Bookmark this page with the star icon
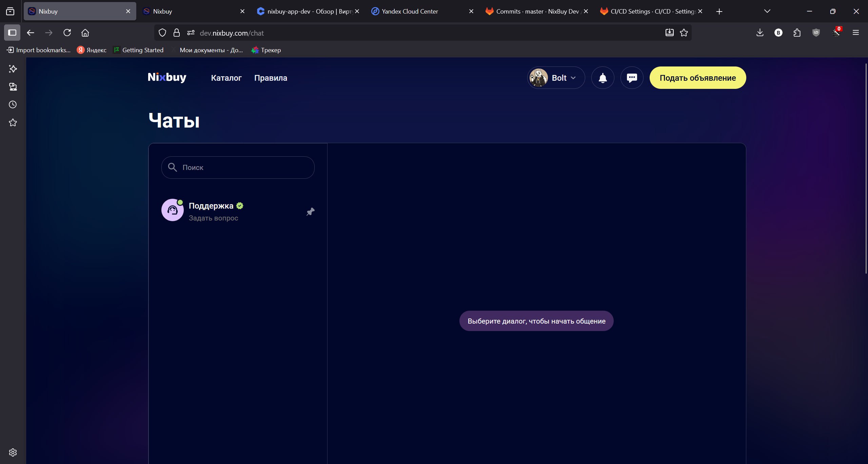Viewport: 868px width, 464px height. coord(684,33)
